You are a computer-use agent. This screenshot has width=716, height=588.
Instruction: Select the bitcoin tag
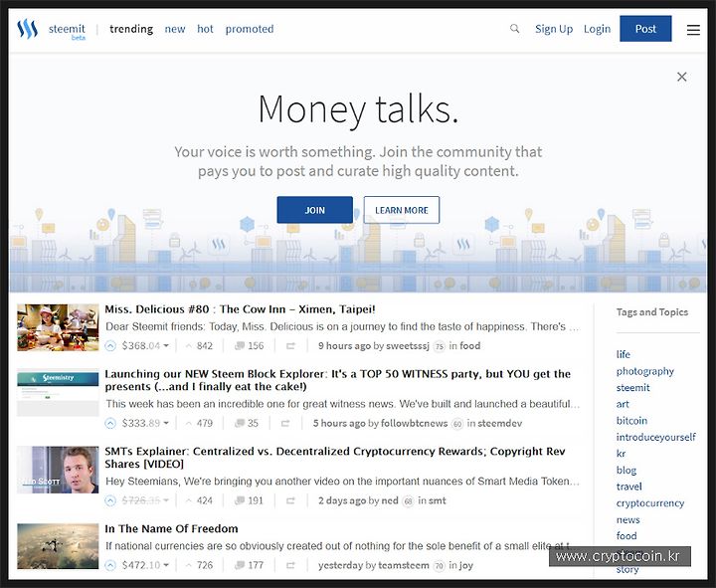click(631, 421)
